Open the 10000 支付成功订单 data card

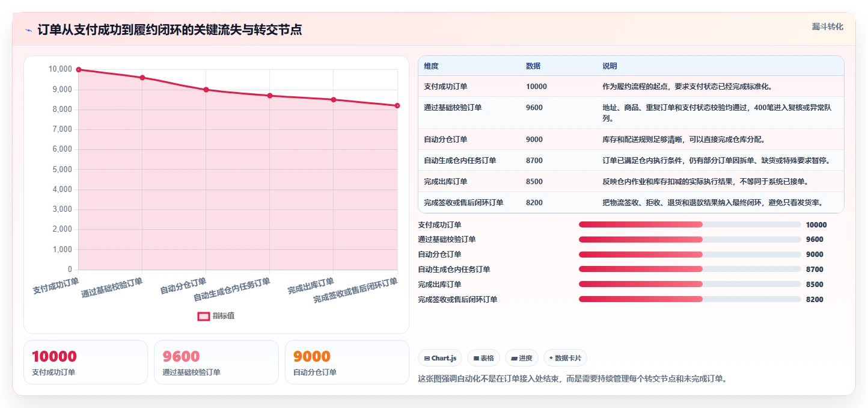(85, 362)
